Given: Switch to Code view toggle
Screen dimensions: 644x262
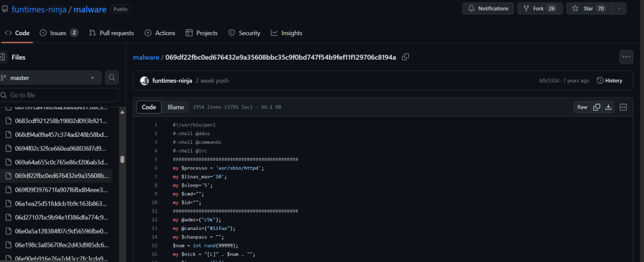Looking at the screenshot, I should (x=149, y=107).
